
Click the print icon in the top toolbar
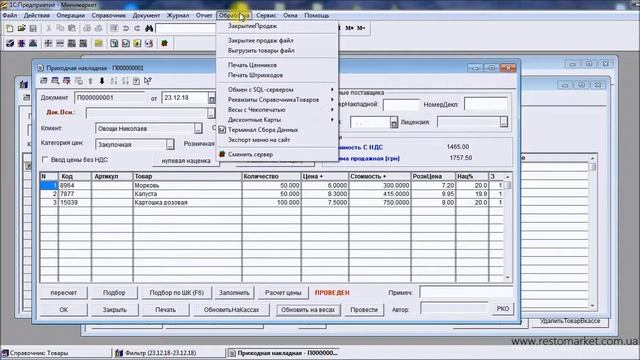coord(87,28)
